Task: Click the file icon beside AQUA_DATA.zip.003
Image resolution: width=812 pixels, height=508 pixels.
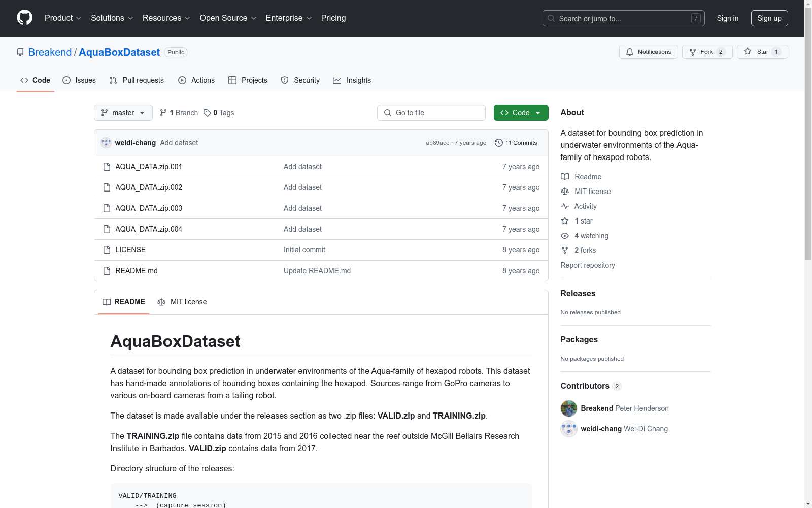Action: 107,208
